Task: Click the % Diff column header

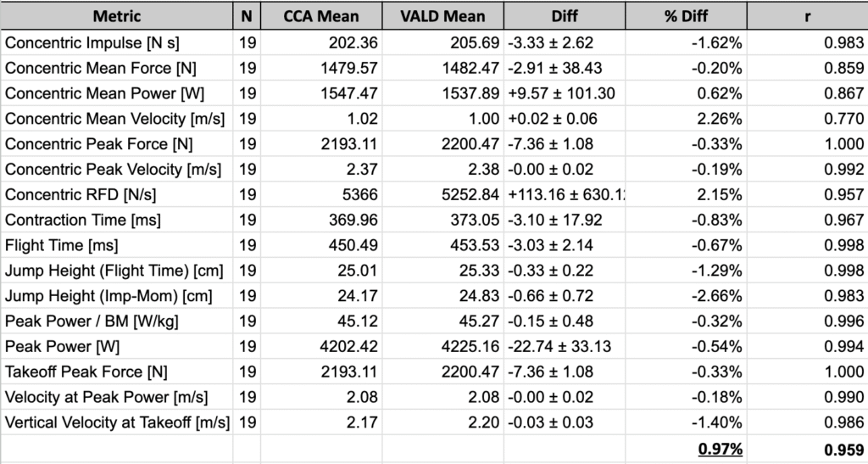Action: [x=687, y=16]
